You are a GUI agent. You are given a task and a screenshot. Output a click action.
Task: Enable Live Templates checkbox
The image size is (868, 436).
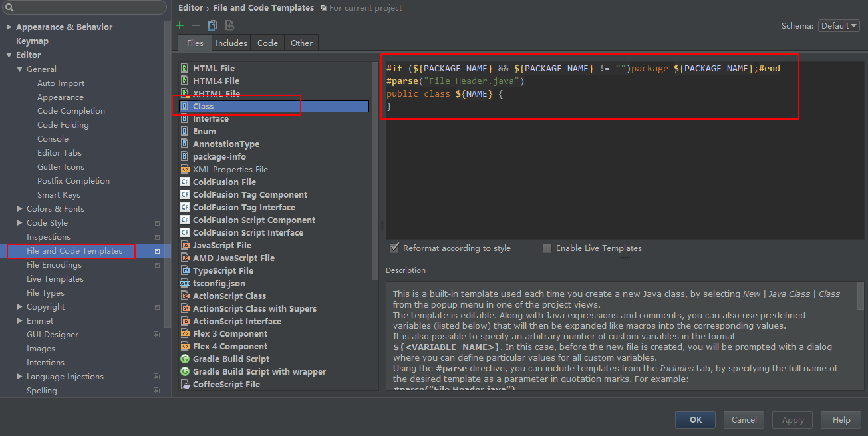547,248
